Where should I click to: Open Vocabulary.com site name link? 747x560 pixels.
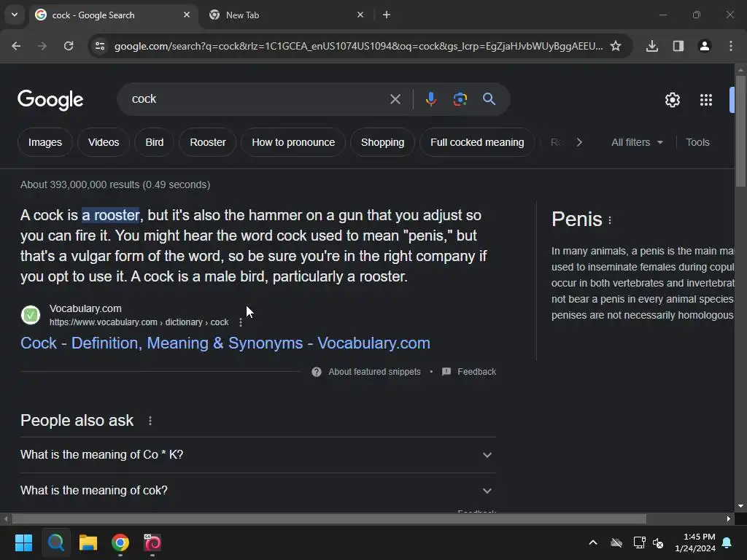[85, 308]
